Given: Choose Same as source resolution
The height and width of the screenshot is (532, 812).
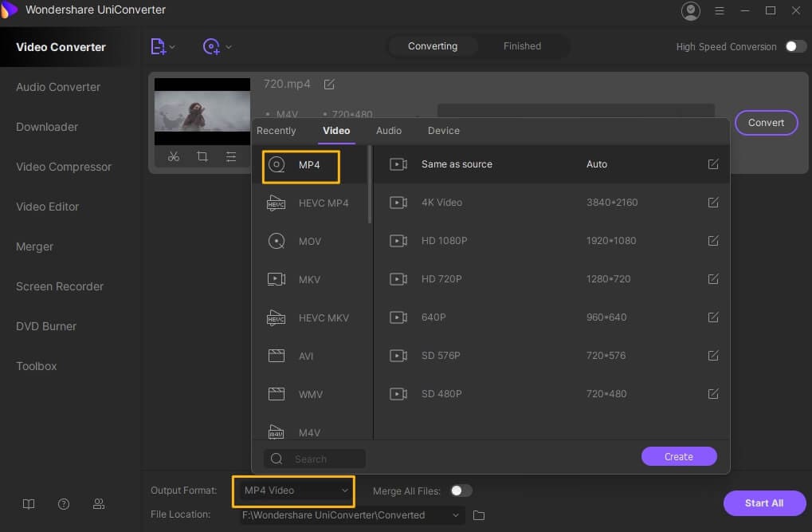Looking at the screenshot, I should (x=551, y=164).
